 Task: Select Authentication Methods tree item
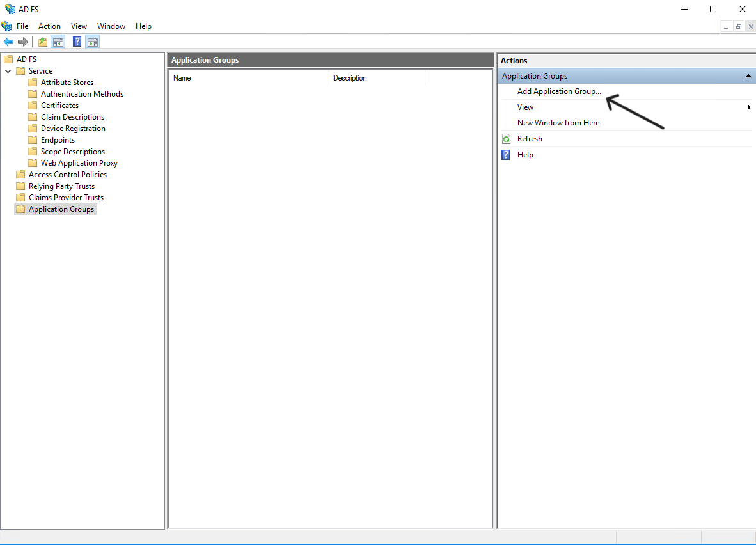(82, 94)
